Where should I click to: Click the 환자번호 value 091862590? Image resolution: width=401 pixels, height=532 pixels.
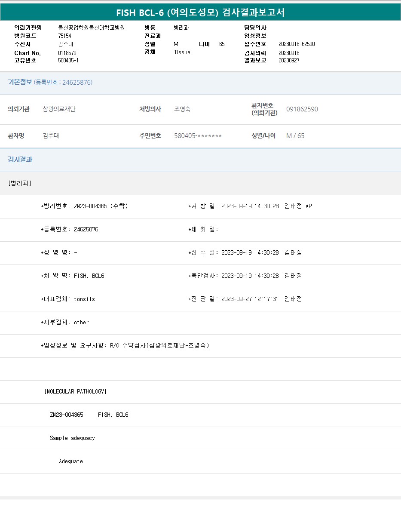pos(302,109)
